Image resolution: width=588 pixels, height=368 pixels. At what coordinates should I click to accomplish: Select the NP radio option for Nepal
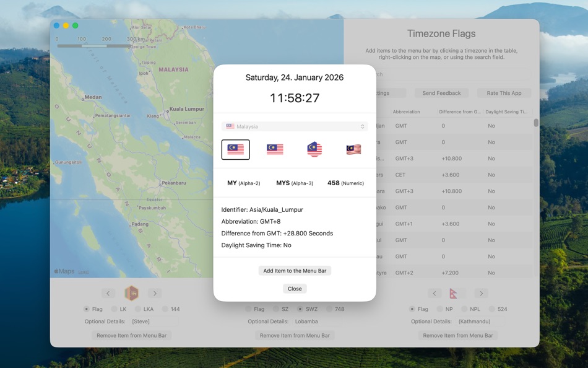coord(441,309)
